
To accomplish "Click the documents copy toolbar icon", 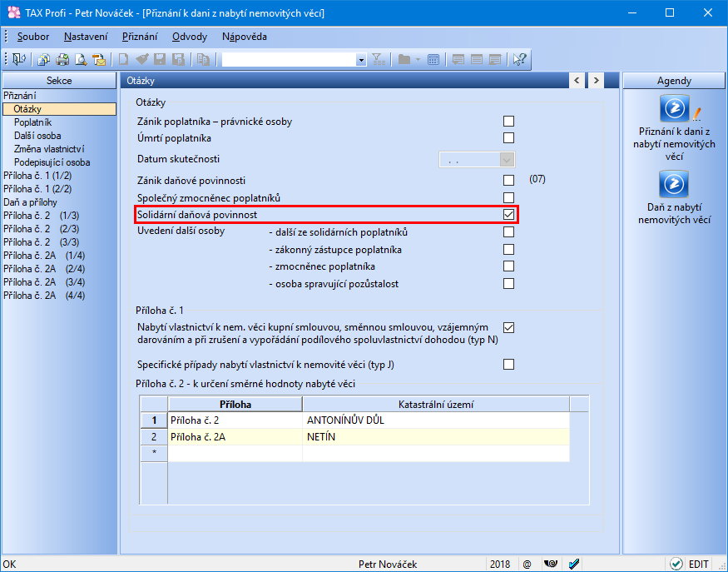I will [44, 59].
